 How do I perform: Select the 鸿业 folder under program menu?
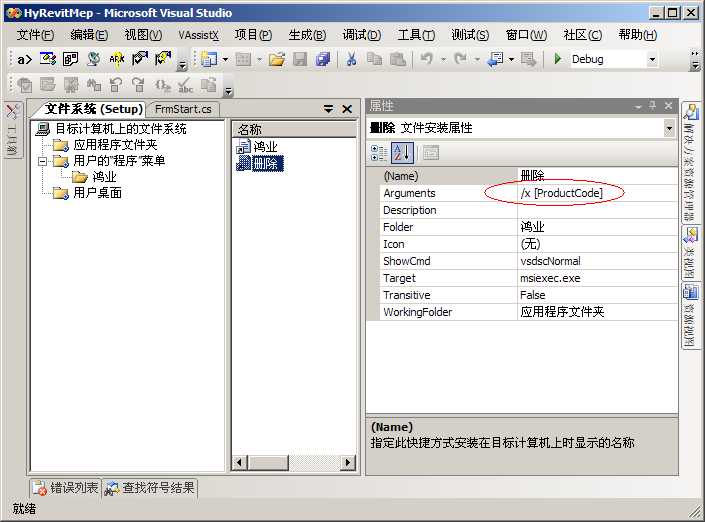(104, 177)
